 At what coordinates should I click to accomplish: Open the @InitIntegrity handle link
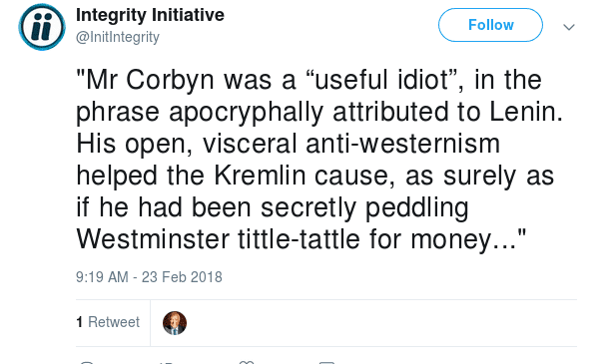point(118,37)
